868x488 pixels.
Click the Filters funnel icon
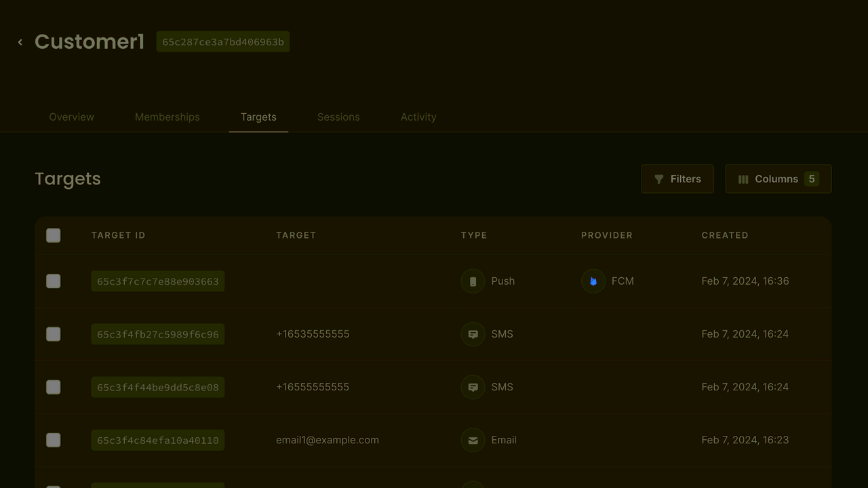(x=659, y=179)
